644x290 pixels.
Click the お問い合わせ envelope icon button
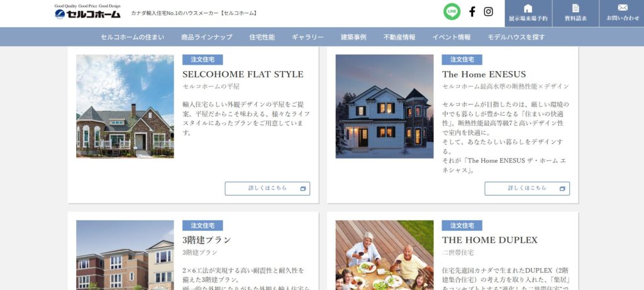click(622, 14)
